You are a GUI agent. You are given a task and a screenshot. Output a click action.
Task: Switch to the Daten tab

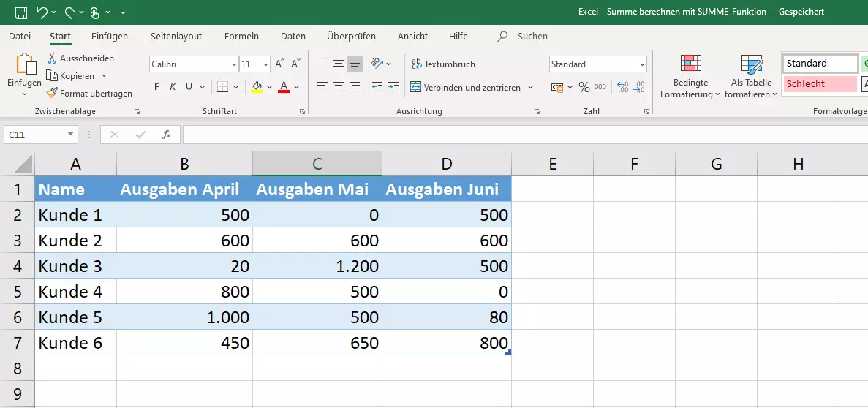pos(293,37)
